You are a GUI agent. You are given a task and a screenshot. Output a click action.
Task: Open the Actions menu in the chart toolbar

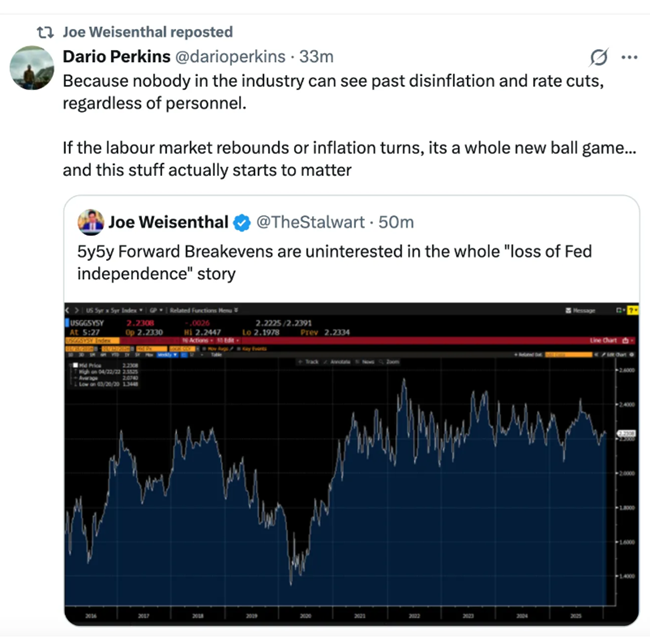point(197,341)
